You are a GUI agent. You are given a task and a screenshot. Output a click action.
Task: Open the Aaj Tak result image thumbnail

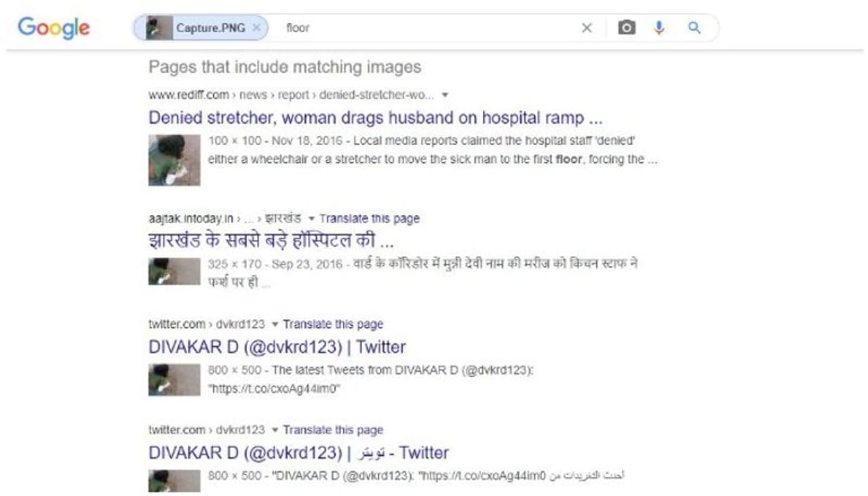click(174, 271)
